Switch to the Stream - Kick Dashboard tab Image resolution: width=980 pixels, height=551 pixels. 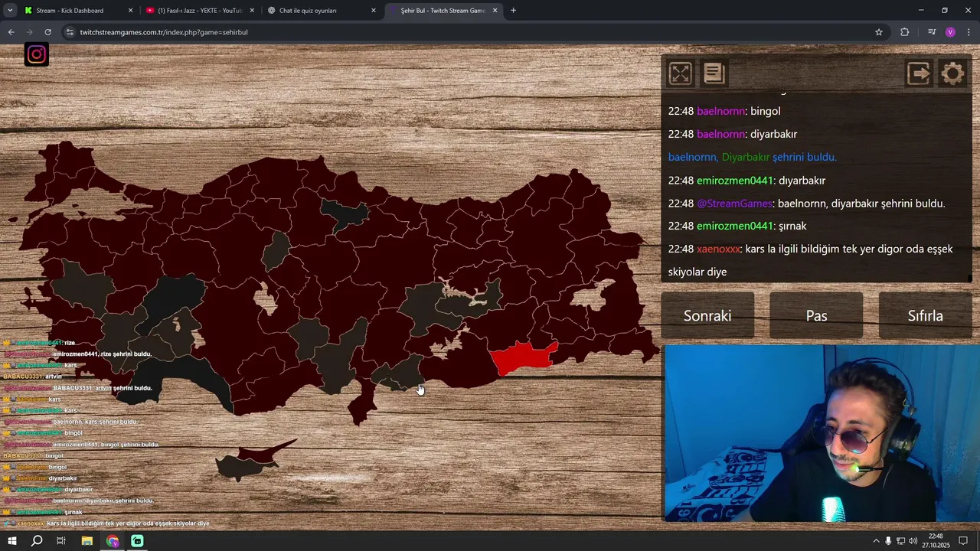pyautogui.click(x=77, y=11)
